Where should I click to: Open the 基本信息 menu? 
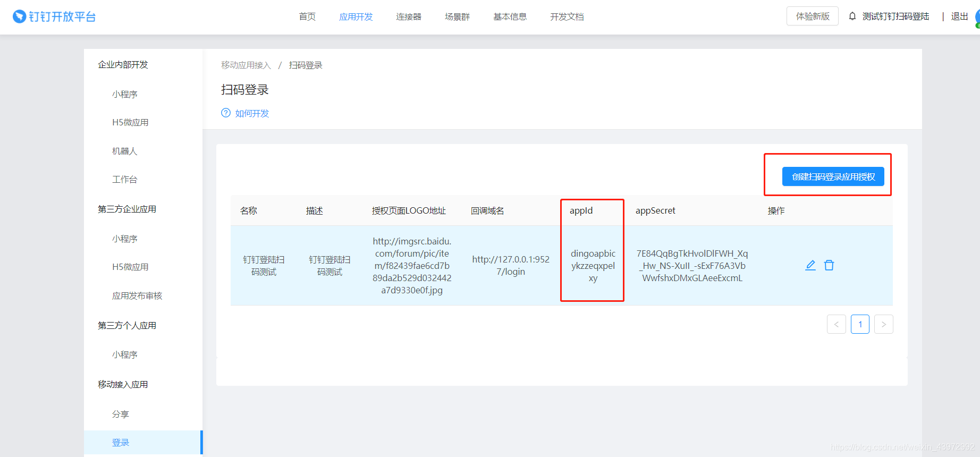[510, 17]
